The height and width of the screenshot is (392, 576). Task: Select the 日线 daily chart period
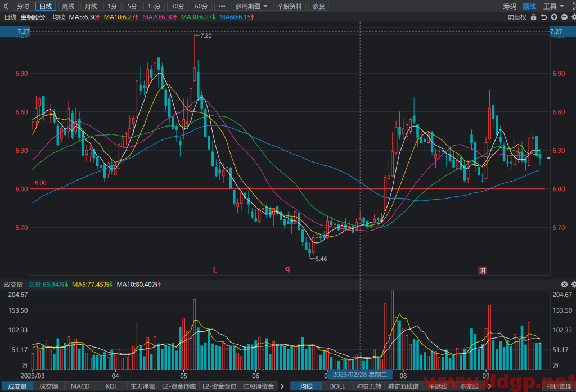[46, 6]
